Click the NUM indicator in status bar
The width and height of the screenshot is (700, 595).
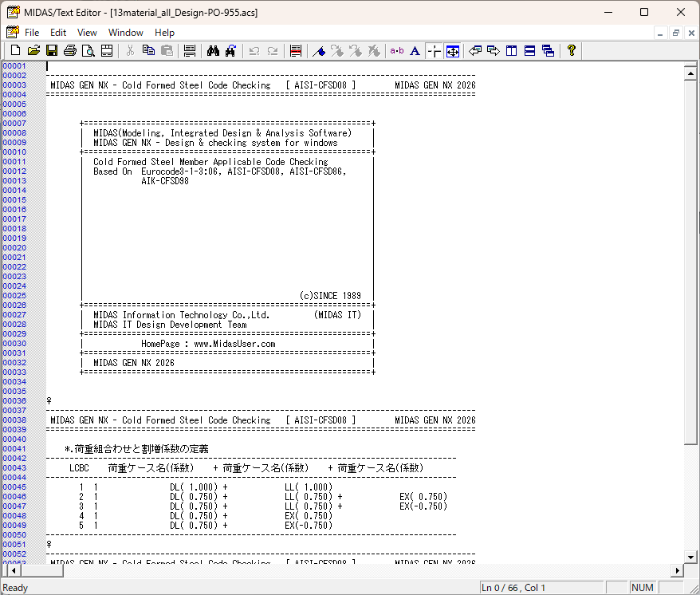coord(643,587)
